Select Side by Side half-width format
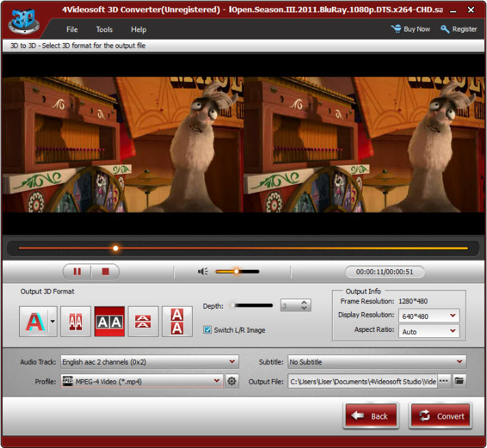 coord(75,322)
